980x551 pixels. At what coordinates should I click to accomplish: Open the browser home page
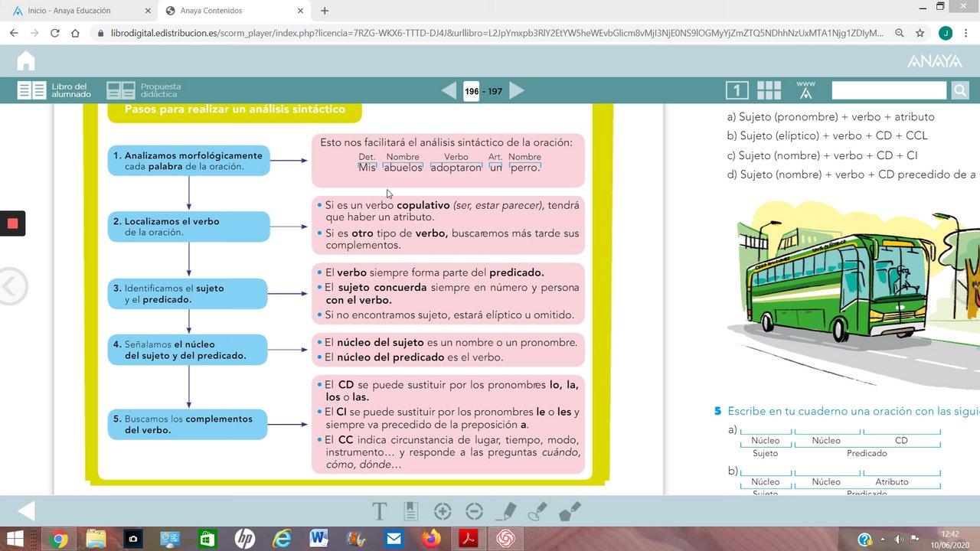click(x=75, y=33)
